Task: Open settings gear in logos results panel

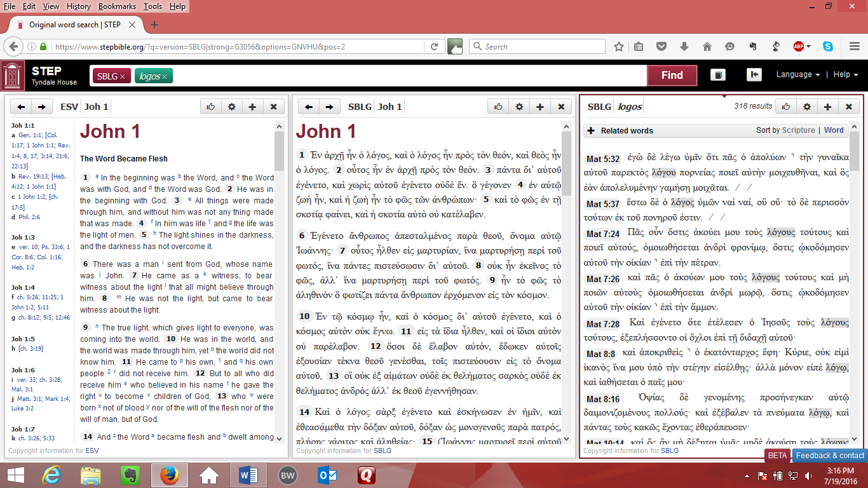Action: pyautogui.click(x=807, y=107)
